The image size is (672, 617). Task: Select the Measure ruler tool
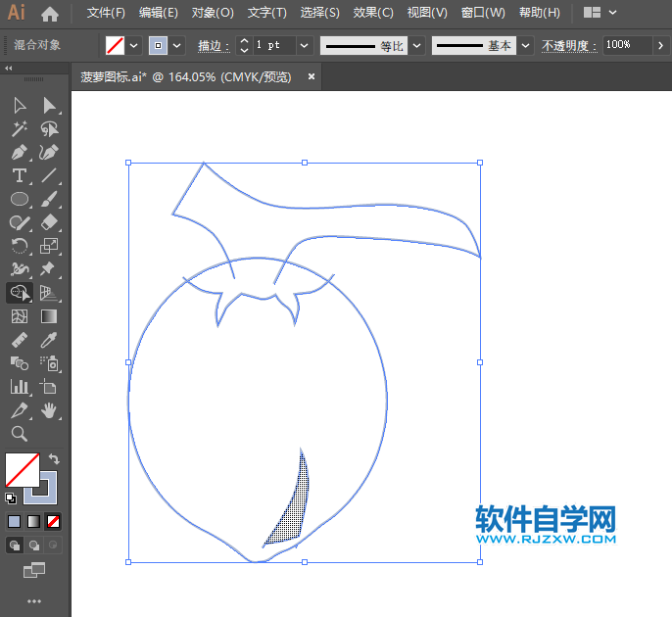20,340
